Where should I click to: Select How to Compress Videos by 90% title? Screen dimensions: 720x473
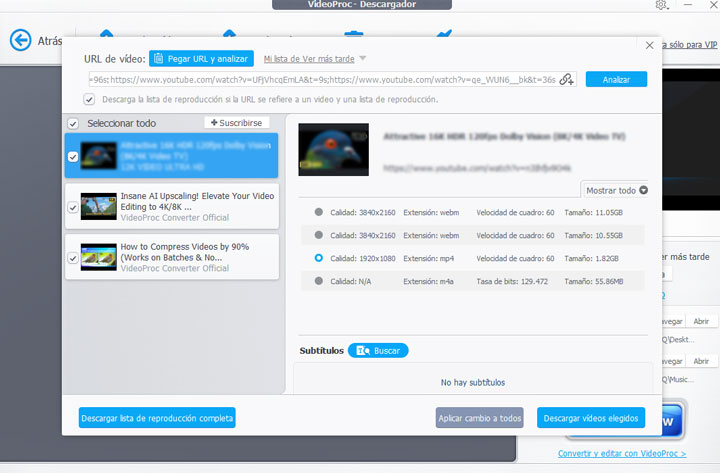tap(185, 252)
